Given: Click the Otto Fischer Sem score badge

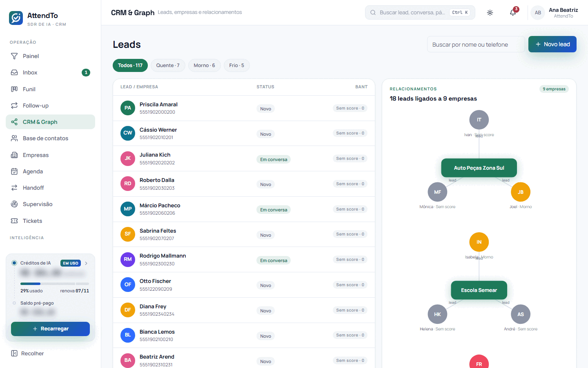Looking at the screenshot, I should click(x=350, y=285).
